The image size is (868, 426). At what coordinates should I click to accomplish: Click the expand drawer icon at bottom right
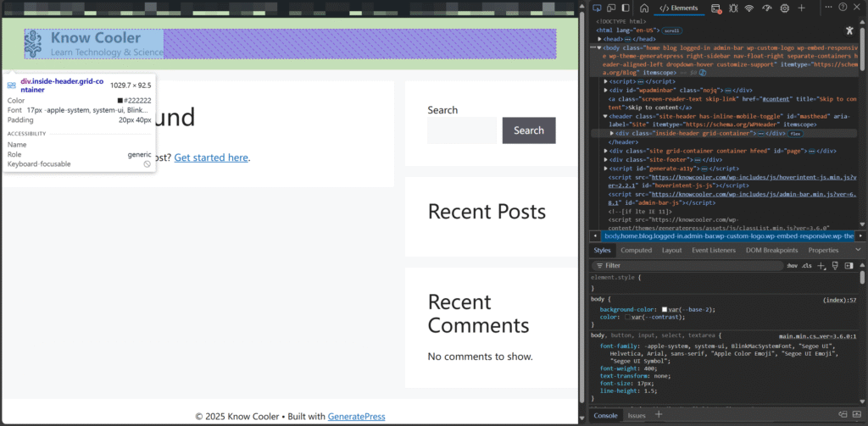click(856, 414)
